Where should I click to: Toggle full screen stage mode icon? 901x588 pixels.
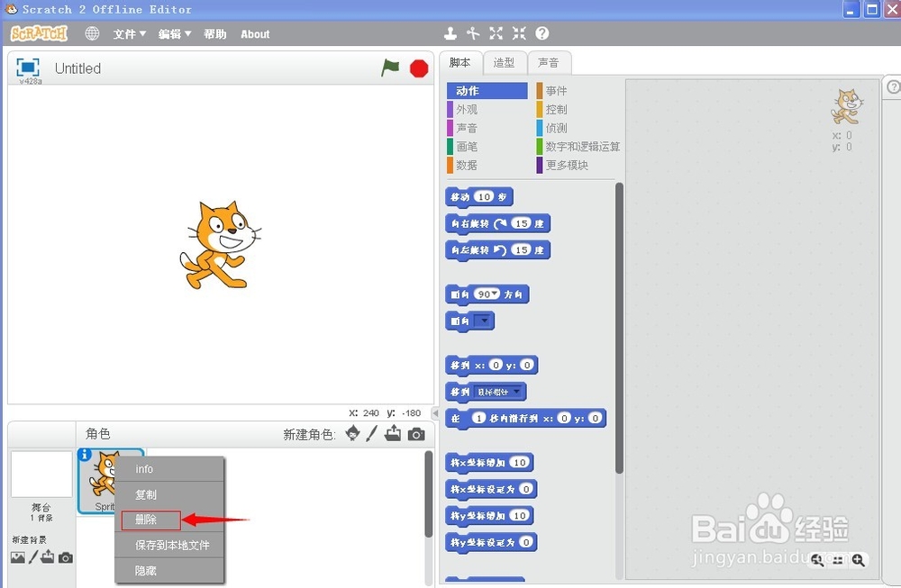[28, 68]
